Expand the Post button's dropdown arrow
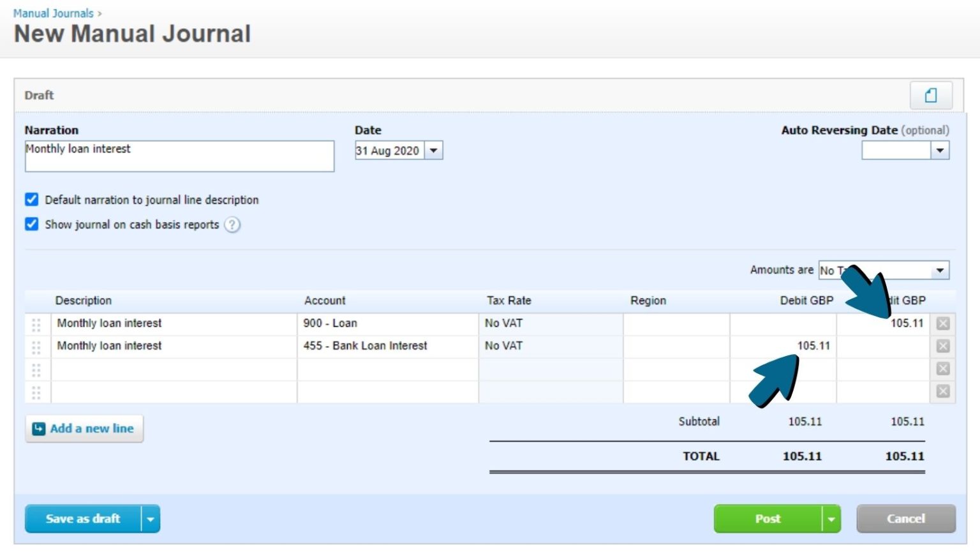 tap(831, 518)
